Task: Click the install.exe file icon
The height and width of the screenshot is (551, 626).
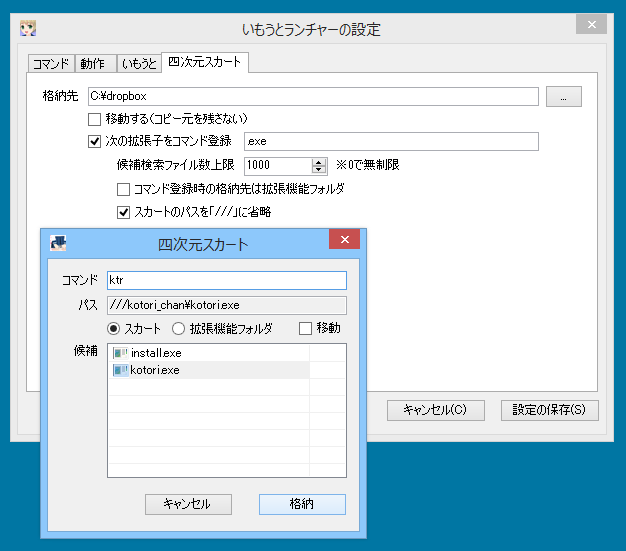Action: pos(120,353)
